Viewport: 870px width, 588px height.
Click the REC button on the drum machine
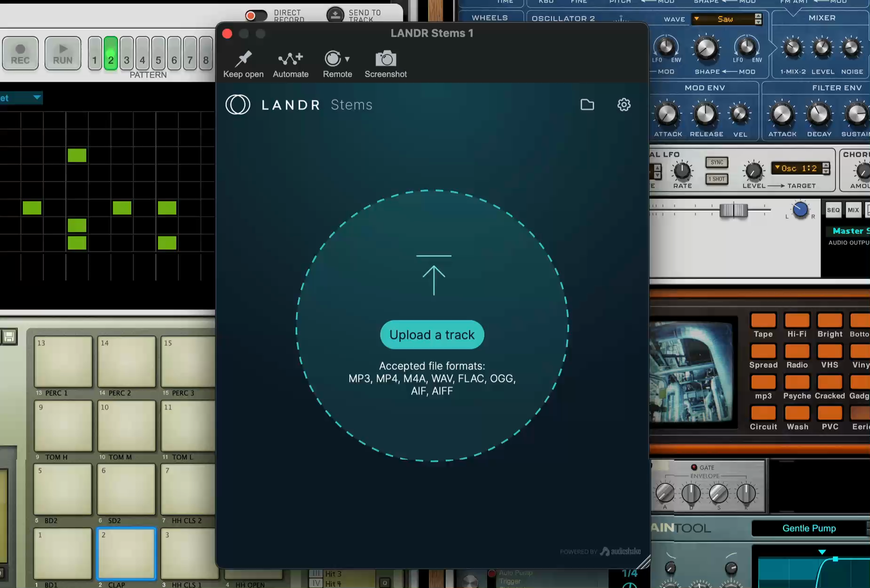click(x=20, y=54)
